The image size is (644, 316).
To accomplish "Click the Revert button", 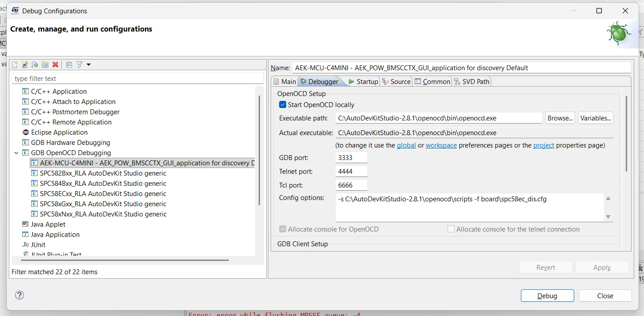I will click(546, 268).
